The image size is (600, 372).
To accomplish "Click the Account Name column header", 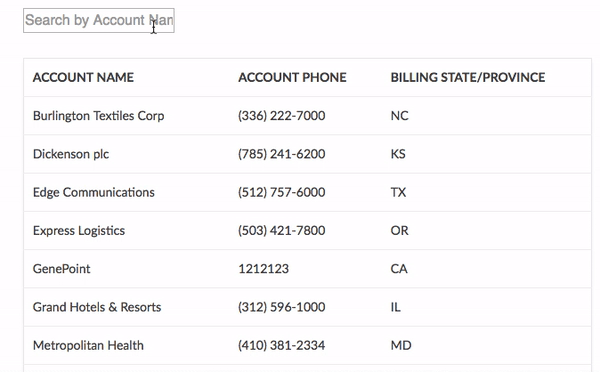I will point(83,77).
